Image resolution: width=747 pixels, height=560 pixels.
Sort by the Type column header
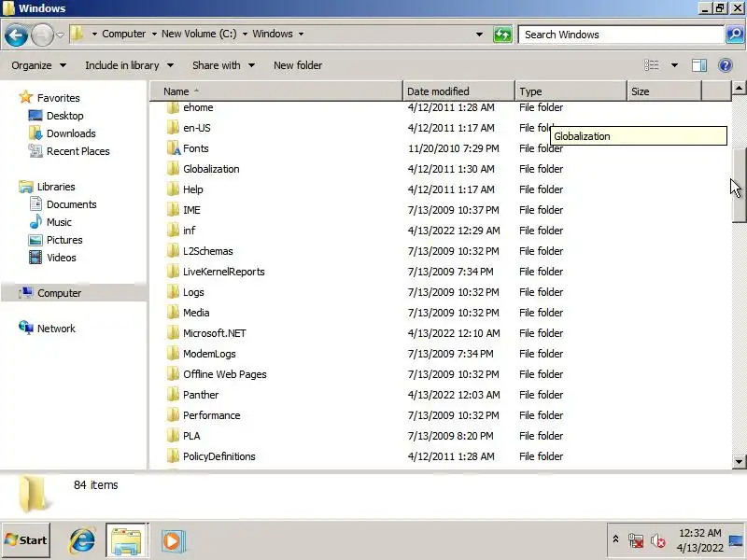pos(571,91)
